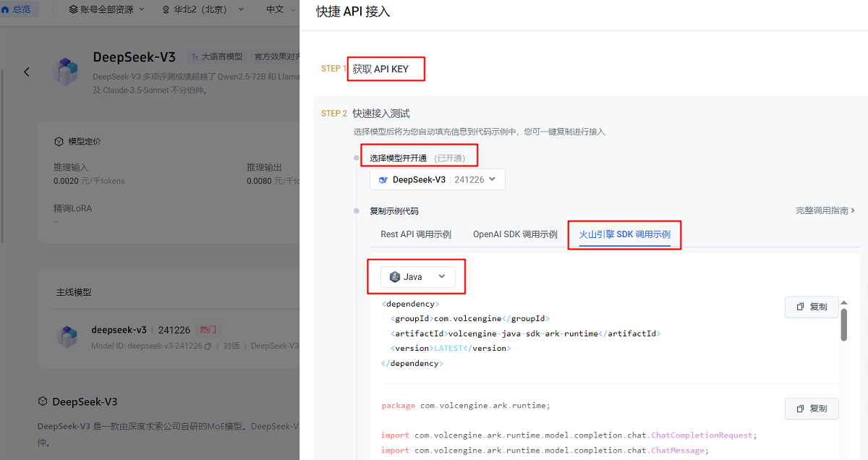
Task: Click the DeepSeek-V3 cube logo in header
Action: pyautogui.click(x=66, y=72)
